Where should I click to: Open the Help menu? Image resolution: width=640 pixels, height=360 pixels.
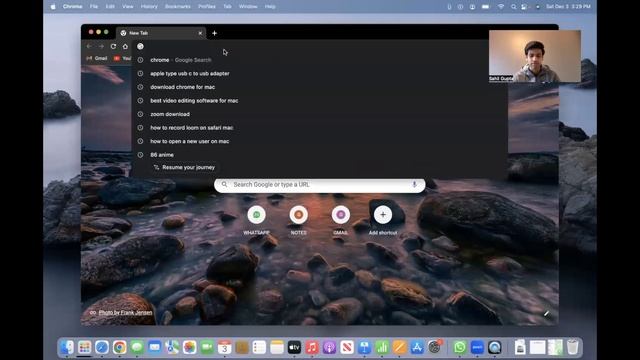(x=270, y=7)
